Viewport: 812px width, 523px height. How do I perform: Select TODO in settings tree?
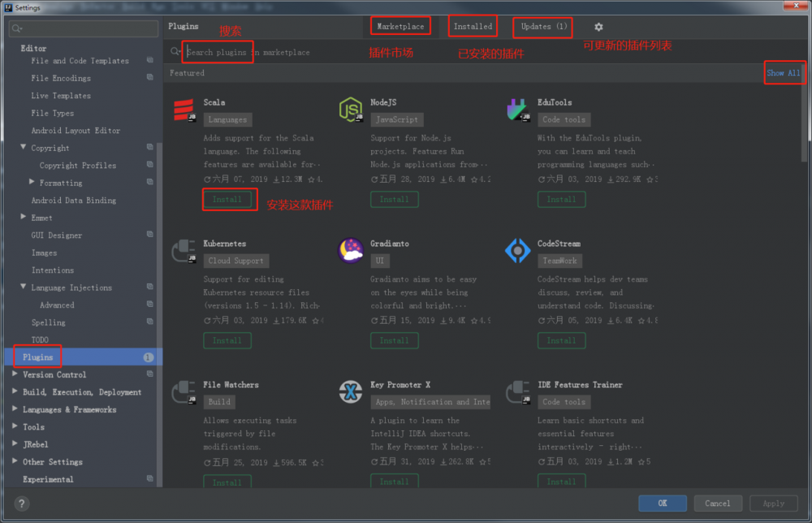40,339
